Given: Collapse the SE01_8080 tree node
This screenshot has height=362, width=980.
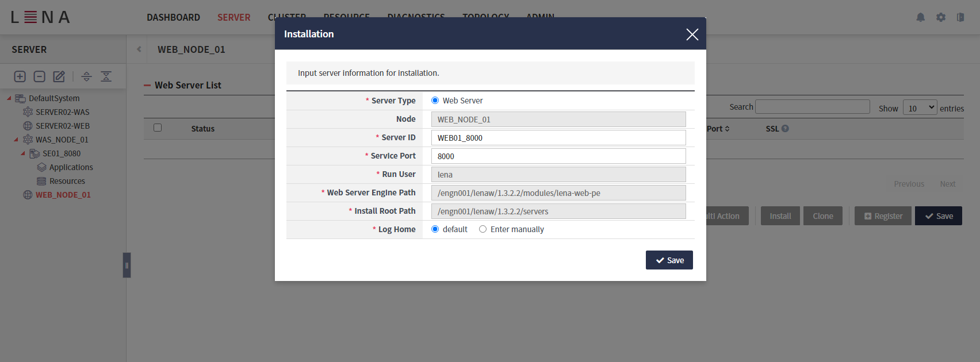Looking at the screenshot, I should (x=23, y=153).
